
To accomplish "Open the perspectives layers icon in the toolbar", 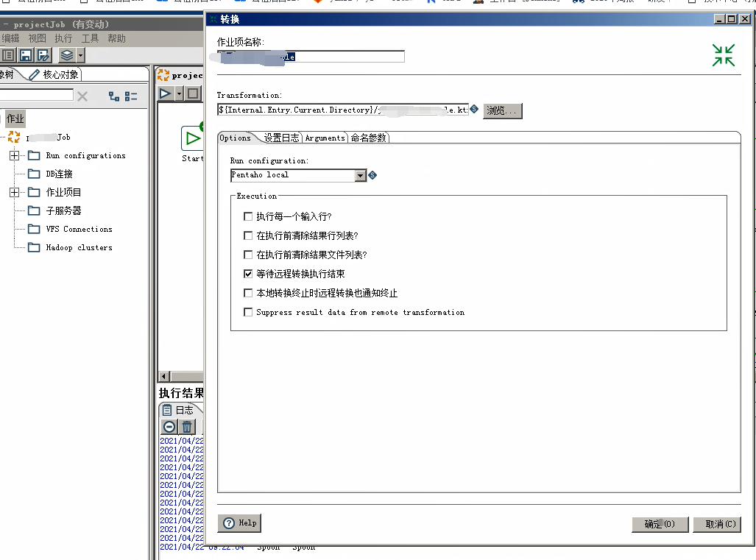I will pos(66,55).
